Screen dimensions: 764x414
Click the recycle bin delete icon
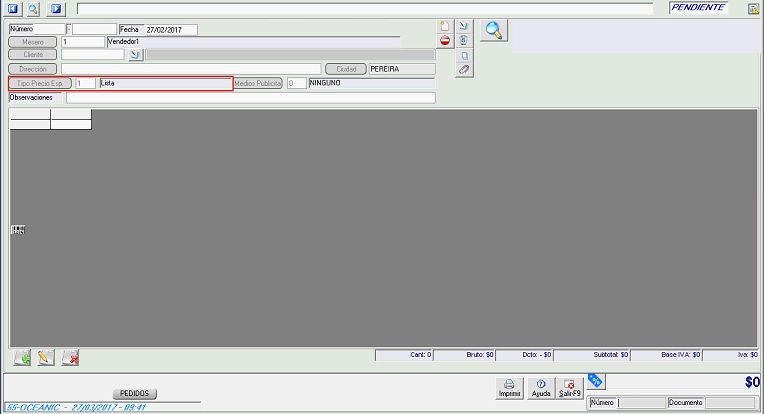point(464,41)
